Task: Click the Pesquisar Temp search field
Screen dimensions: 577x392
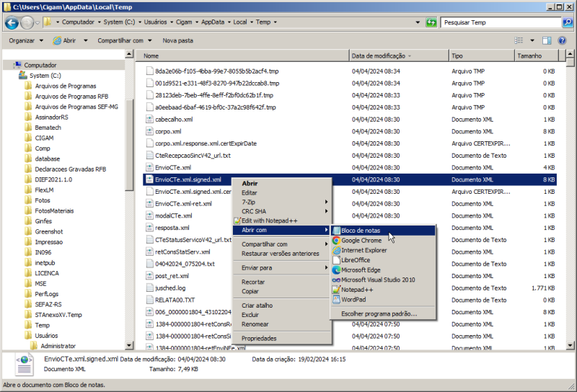Action: 501,22
